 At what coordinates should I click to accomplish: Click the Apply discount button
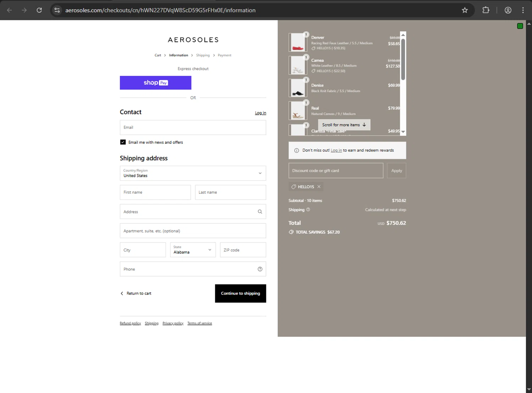[397, 171]
